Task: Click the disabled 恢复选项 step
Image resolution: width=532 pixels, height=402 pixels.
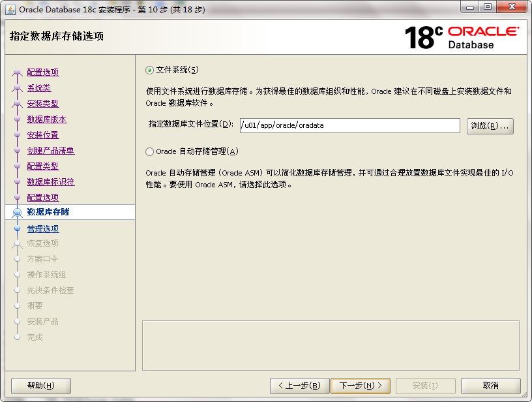Action: coord(43,243)
